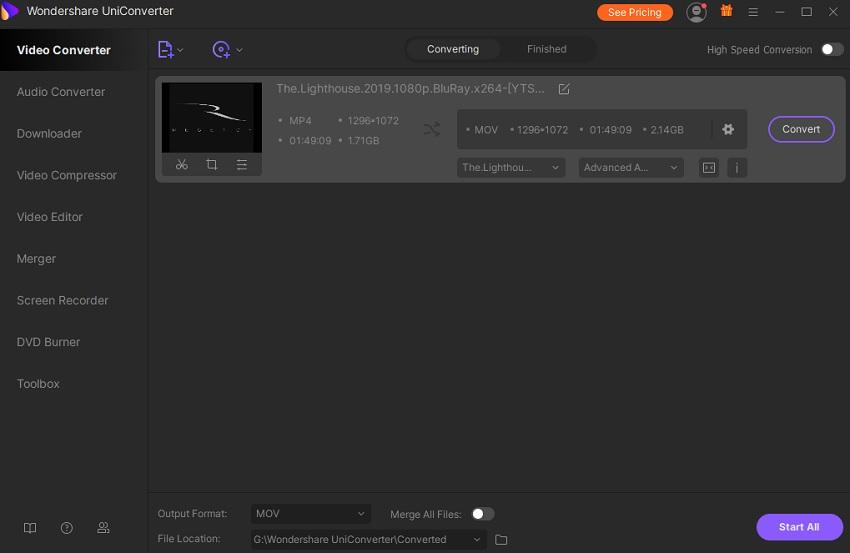The width and height of the screenshot is (850, 553).
Task: Open Screen Recorder from sidebar
Action: [x=62, y=300]
